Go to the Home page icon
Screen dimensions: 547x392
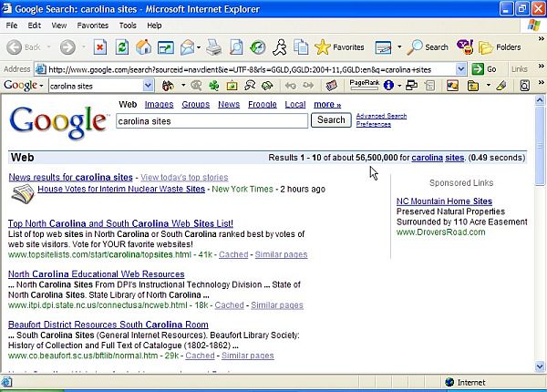coord(144,47)
